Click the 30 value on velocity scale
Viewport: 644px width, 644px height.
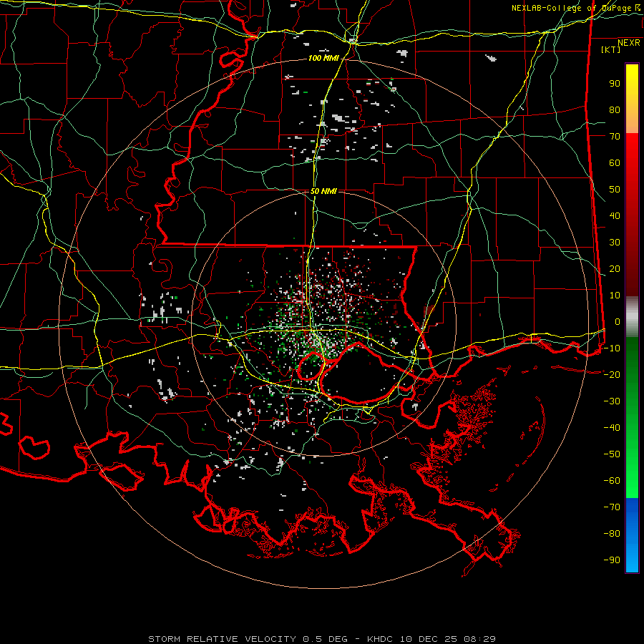tap(615, 243)
